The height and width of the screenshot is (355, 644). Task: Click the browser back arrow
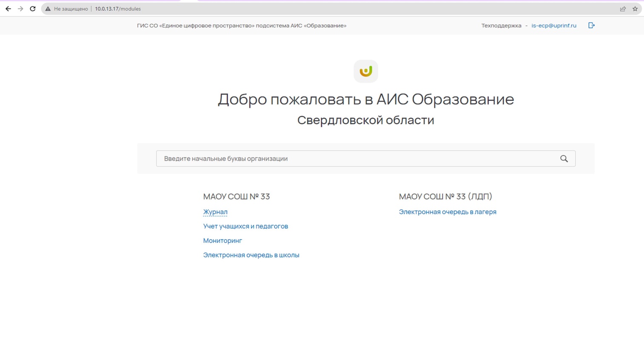(x=8, y=9)
